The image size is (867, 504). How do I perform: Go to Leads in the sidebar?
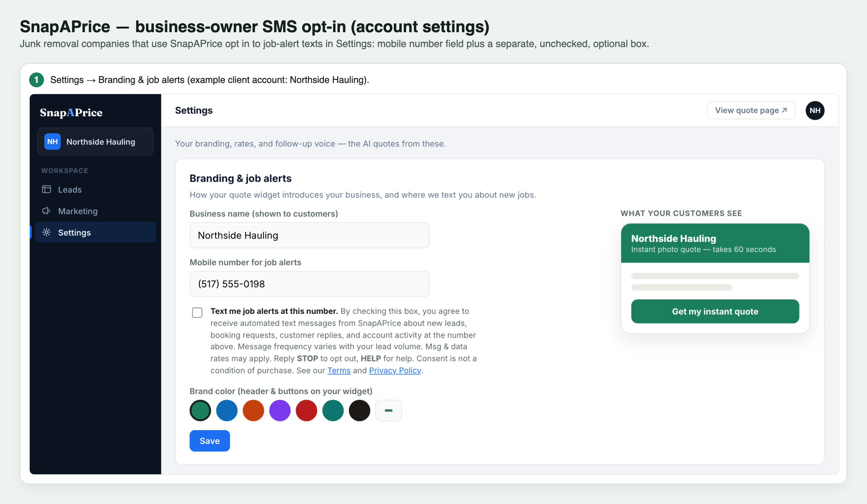(95, 189)
